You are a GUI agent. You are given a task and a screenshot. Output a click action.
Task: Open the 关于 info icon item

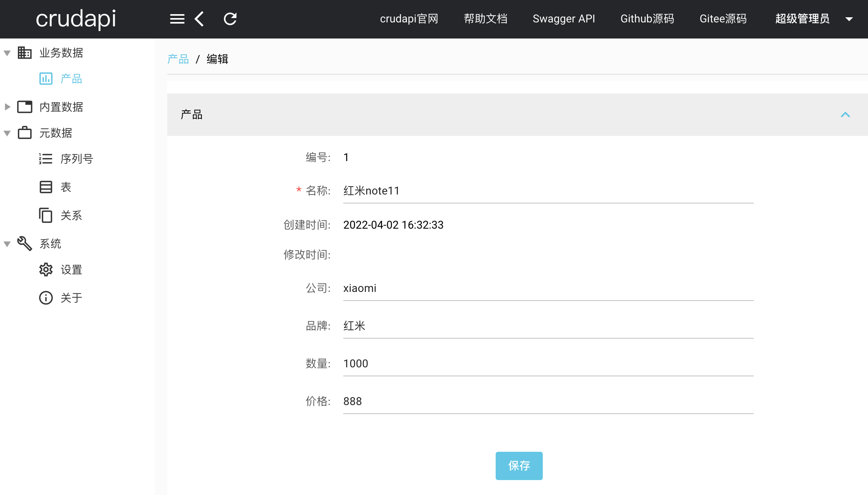pos(46,298)
